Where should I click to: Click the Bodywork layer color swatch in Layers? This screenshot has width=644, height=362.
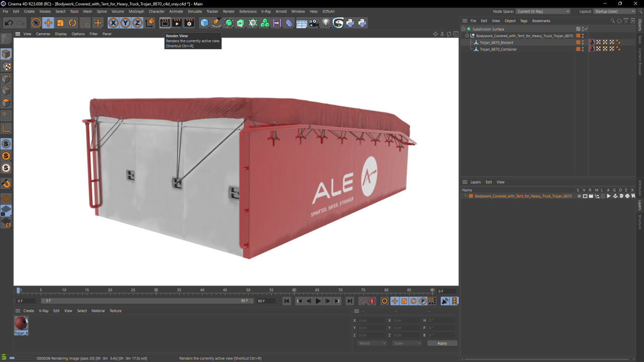tap(471, 196)
